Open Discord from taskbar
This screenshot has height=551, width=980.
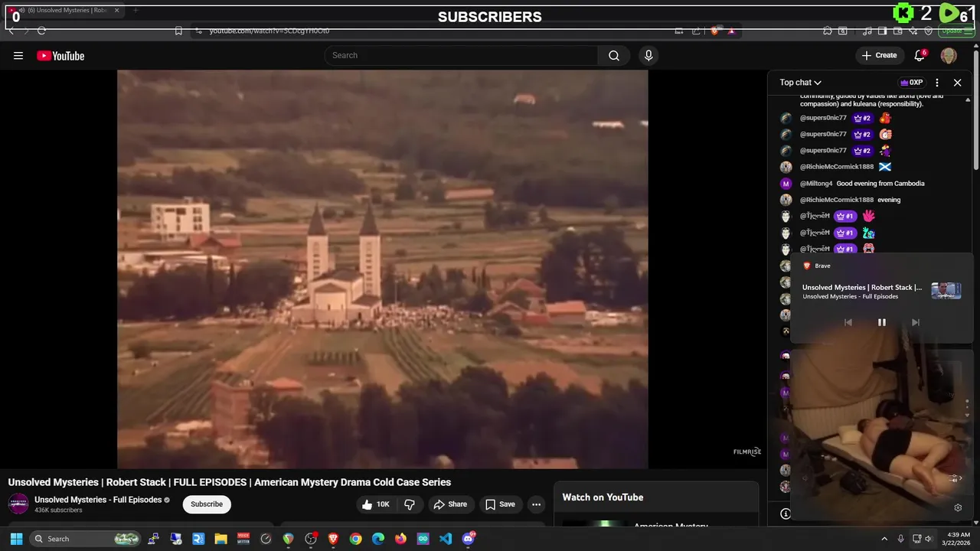tap(469, 539)
